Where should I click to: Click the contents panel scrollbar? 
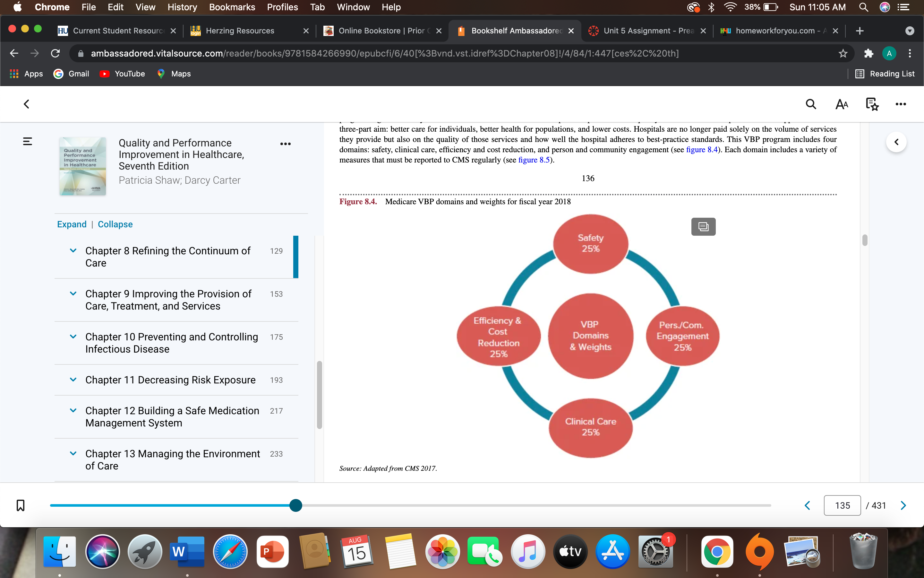(320, 395)
